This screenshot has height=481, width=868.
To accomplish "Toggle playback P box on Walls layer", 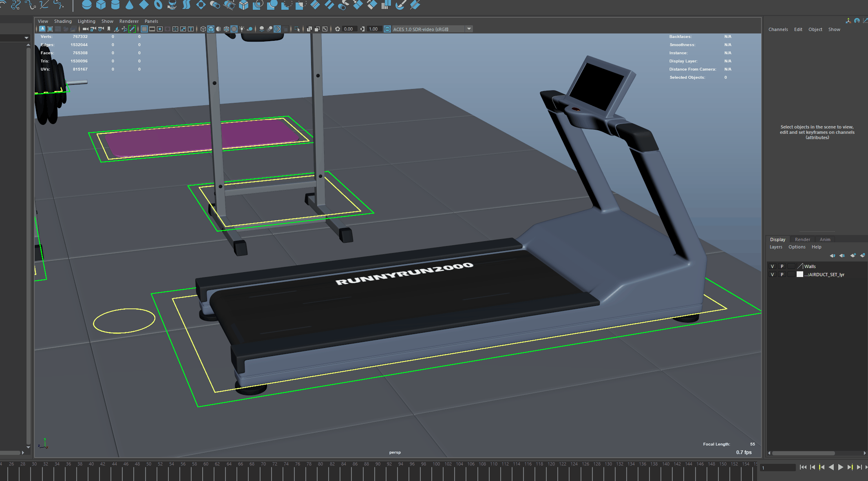I will (782, 266).
